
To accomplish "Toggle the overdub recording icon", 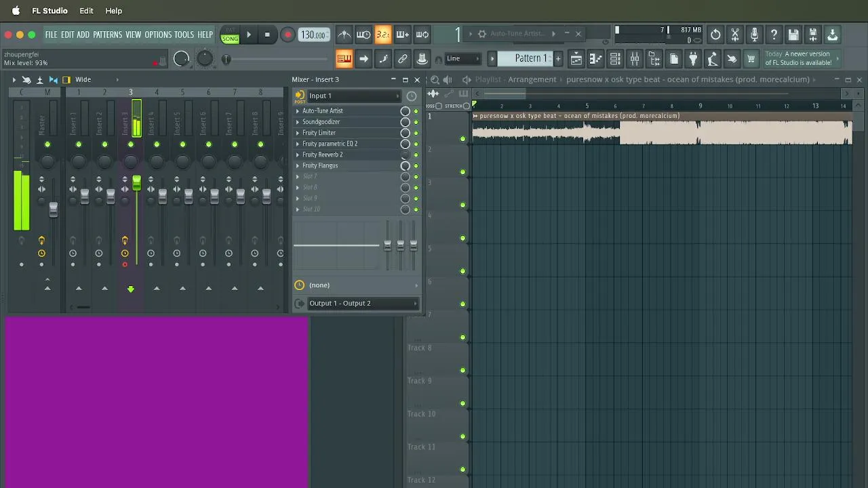I will coord(403,35).
